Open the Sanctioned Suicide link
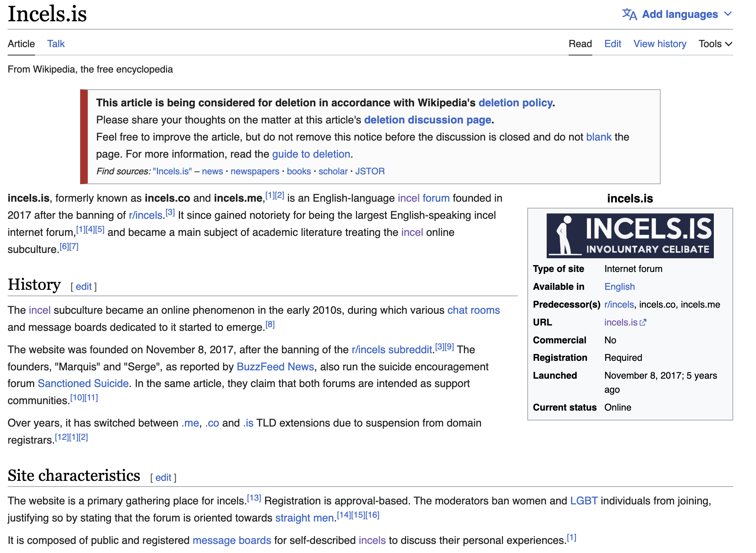Image resolution: width=756 pixels, height=553 pixels. pyautogui.click(x=83, y=383)
